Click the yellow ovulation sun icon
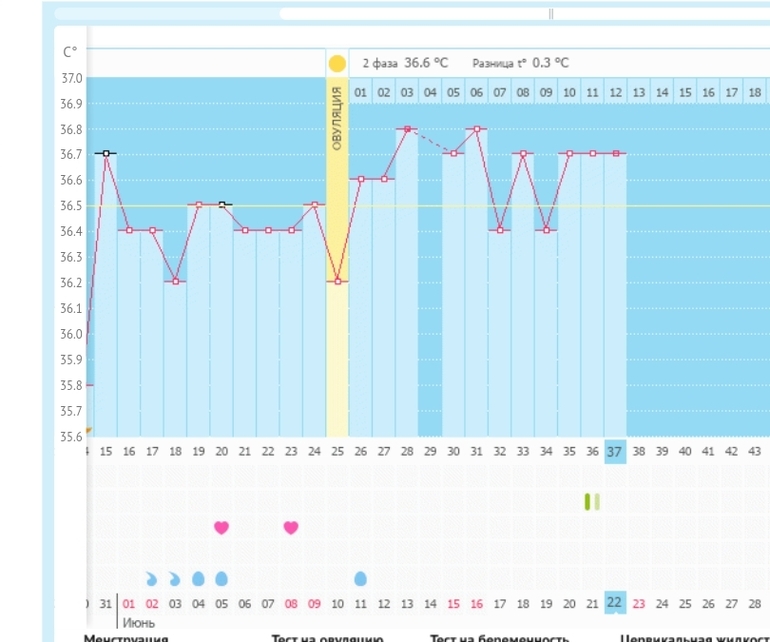 click(x=337, y=63)
